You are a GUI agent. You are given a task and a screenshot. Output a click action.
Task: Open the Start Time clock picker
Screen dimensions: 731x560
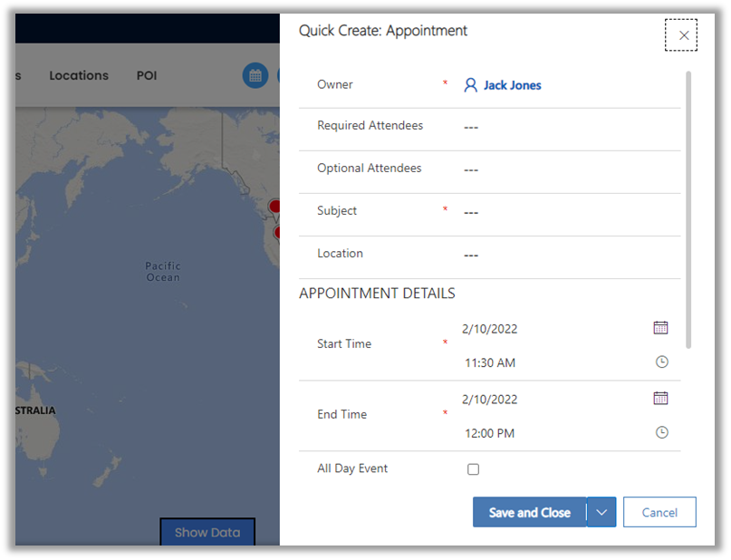pos(661,362)
